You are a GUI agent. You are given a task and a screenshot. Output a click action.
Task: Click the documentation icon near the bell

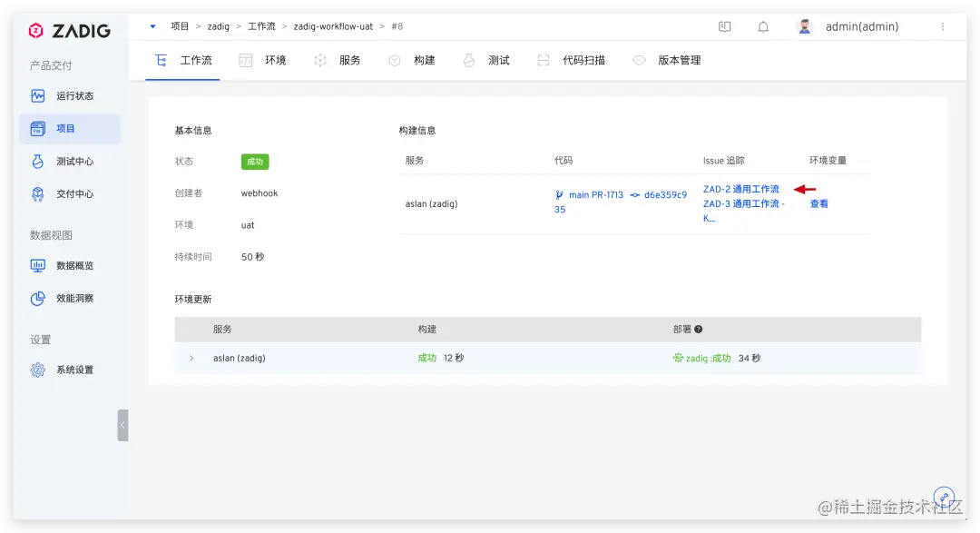click(x=724, y=26)
